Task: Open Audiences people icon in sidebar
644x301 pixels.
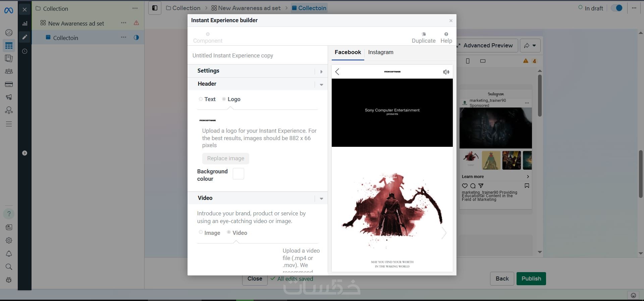Action: pyautogui.click(x=9, y=71)
